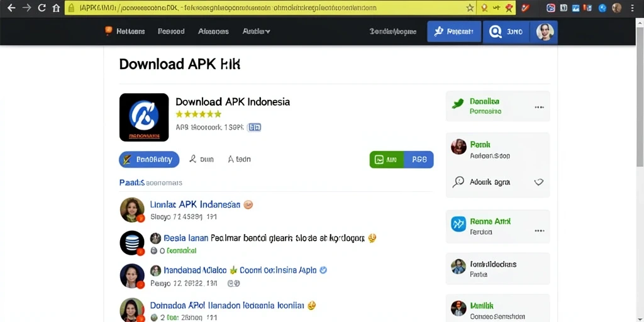Select the blue Pondfikitty pill tab
Image resolution: width=644 pixels, height=322 pixels.
(149, 159)
